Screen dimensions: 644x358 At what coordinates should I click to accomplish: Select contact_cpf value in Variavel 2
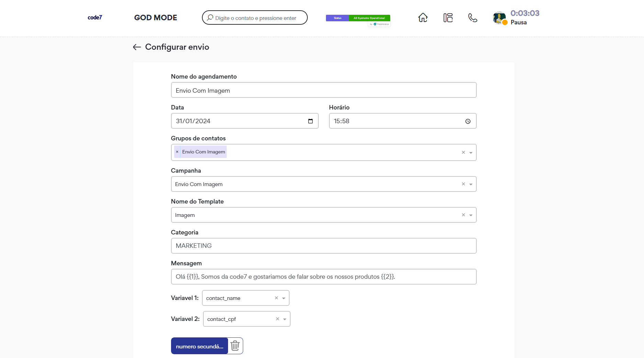pyautogui.click(x=222, y=319)
